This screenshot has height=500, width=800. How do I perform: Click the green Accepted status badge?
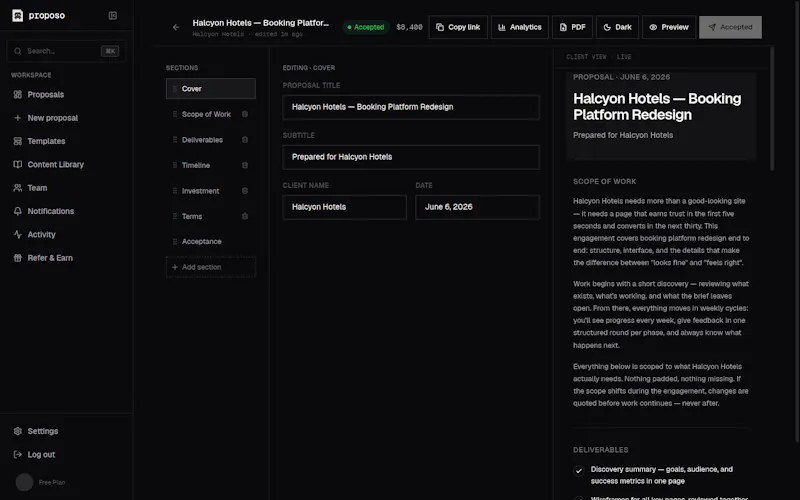[x=366, y=27]
